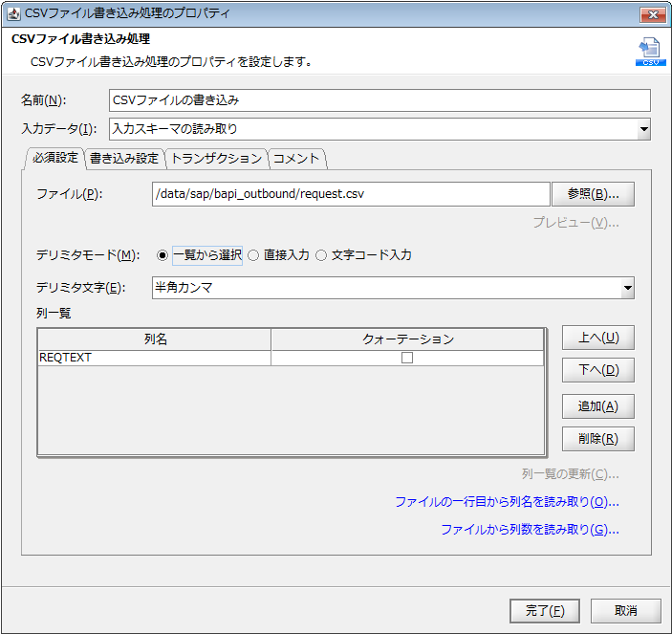
Task: Click the title bar application icon
Action: tap(13, 13)
